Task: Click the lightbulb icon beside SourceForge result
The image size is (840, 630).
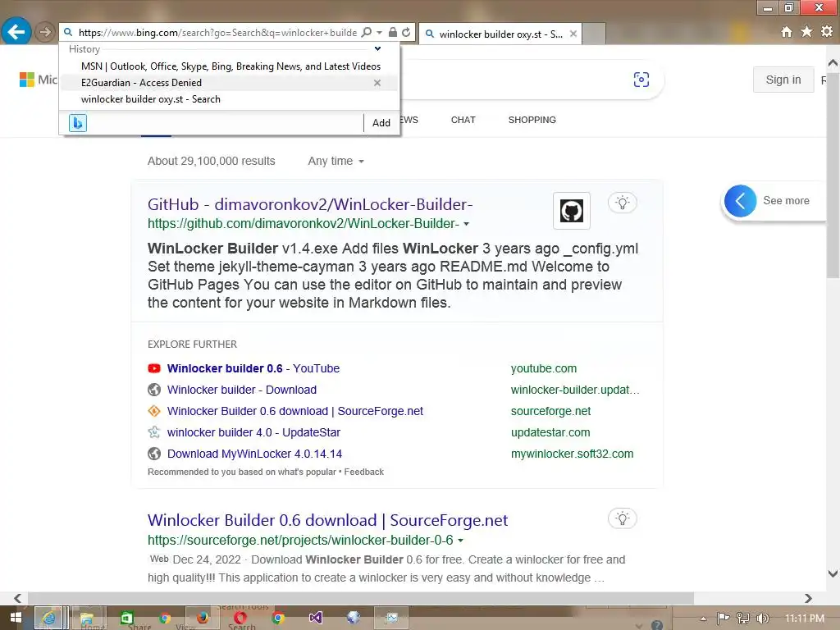Action: point(622,518)
